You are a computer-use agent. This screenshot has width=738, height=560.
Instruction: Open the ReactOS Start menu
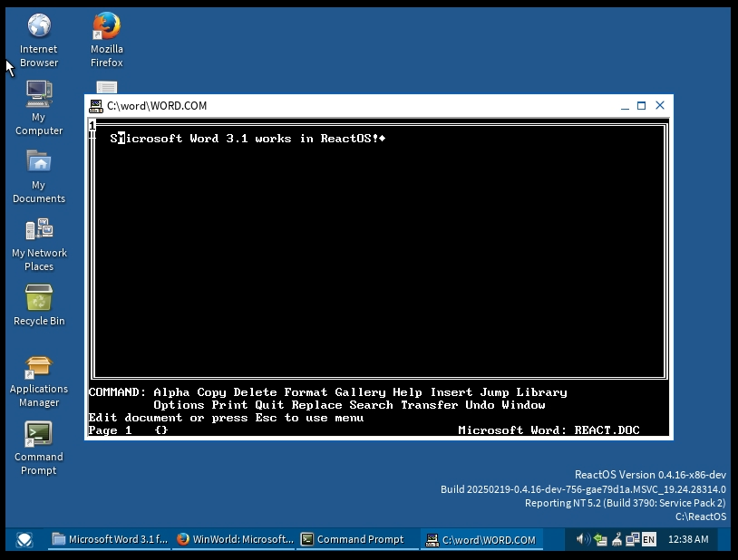tap(24, 539)
